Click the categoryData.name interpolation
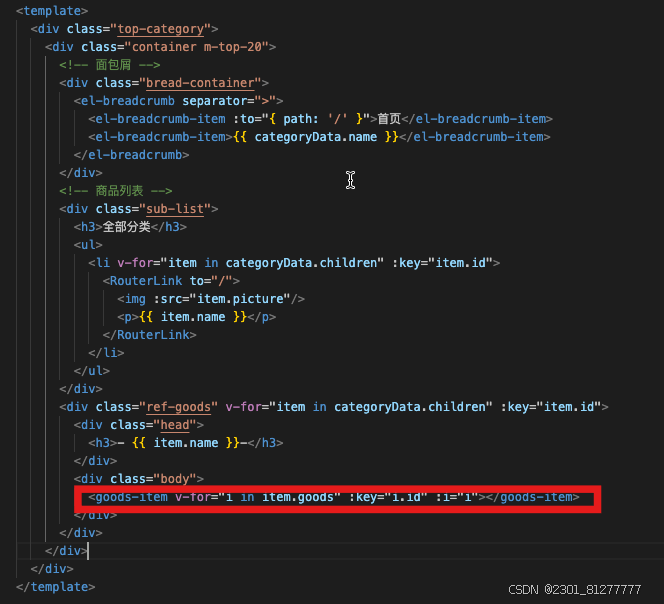This screenshot has height=604, width=664. point(315,137)
